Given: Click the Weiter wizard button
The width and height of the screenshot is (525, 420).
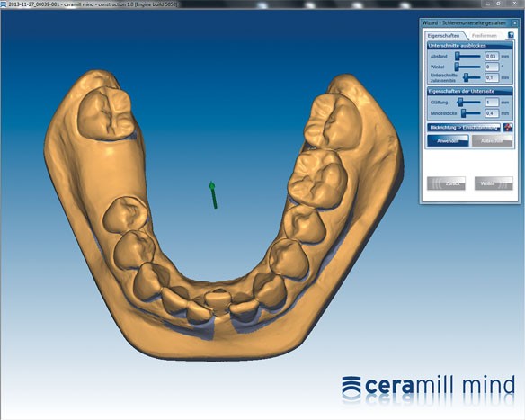Looking at the screenshot, I should (494, 183).
